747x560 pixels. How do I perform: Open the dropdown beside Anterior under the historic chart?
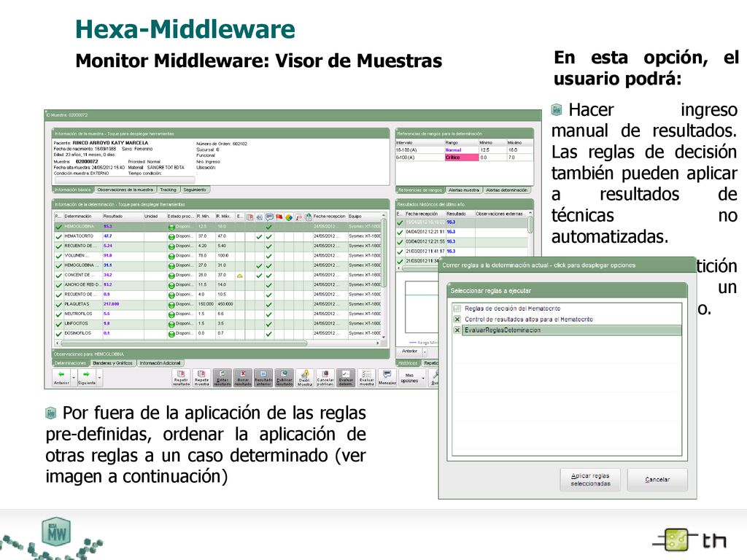[x=425, y=351]
